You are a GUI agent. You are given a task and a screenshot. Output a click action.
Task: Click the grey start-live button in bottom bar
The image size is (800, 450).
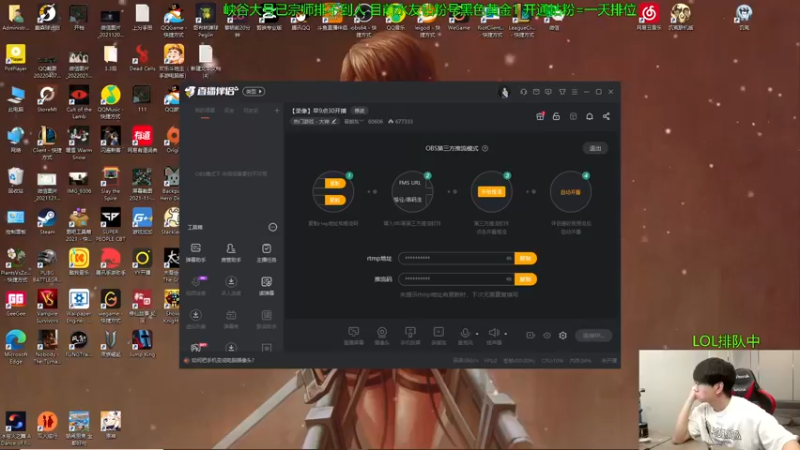click(x=593, y=335)
